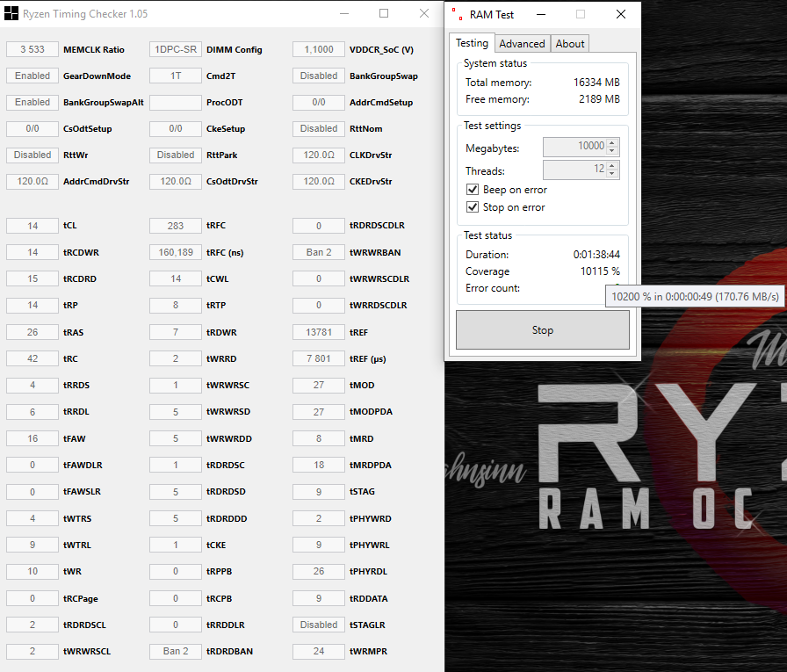Image resolution: width=787 pixels, height=672 pixels.
Task: Click the RttWr Disabled field
Action: click(x=32, y=155)
